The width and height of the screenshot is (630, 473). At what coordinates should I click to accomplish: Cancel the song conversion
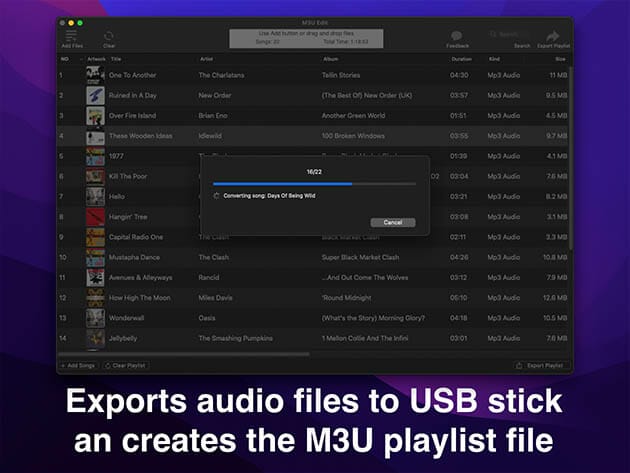coord(392,222)
